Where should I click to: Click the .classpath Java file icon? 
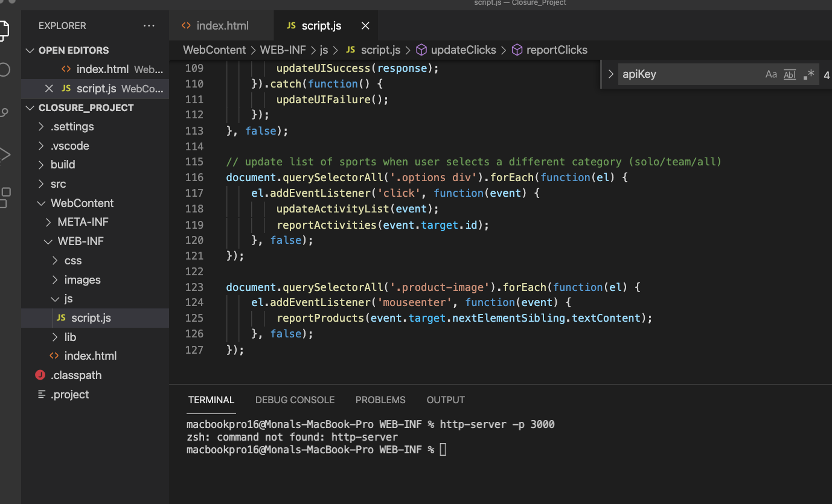pyautogui.click(x=40, y=375)
